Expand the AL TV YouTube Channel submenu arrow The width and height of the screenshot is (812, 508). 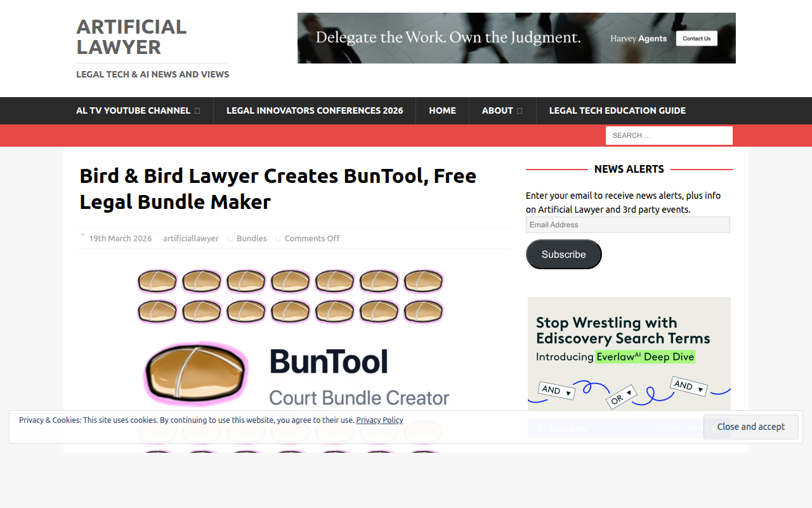click(197, 110)
